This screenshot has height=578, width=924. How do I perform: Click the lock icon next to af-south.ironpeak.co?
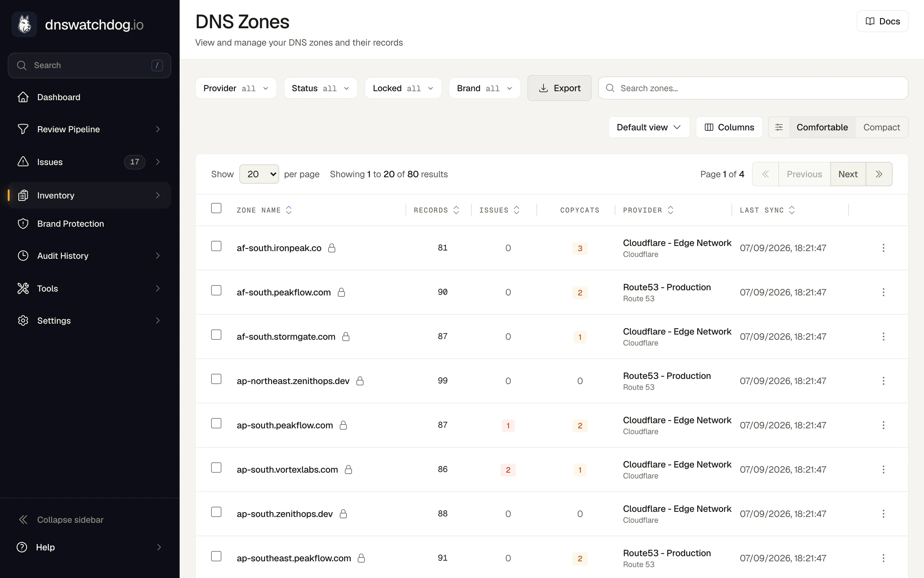[332, 248]
